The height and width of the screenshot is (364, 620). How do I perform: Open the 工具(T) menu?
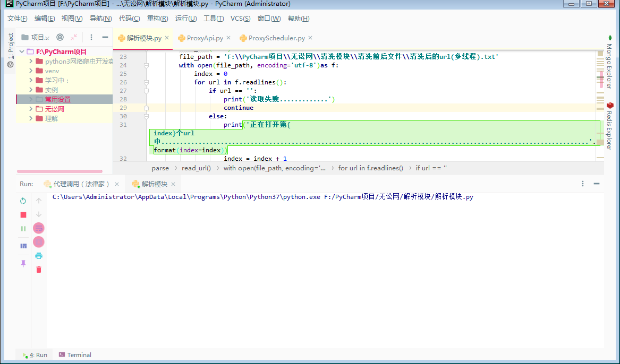tap(214, 19)
